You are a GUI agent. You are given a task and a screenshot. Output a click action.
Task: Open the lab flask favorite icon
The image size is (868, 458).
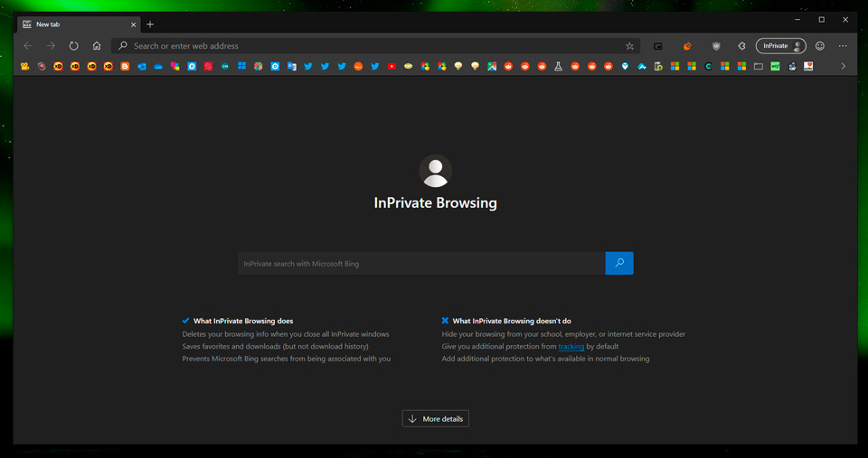click(558, 66)
